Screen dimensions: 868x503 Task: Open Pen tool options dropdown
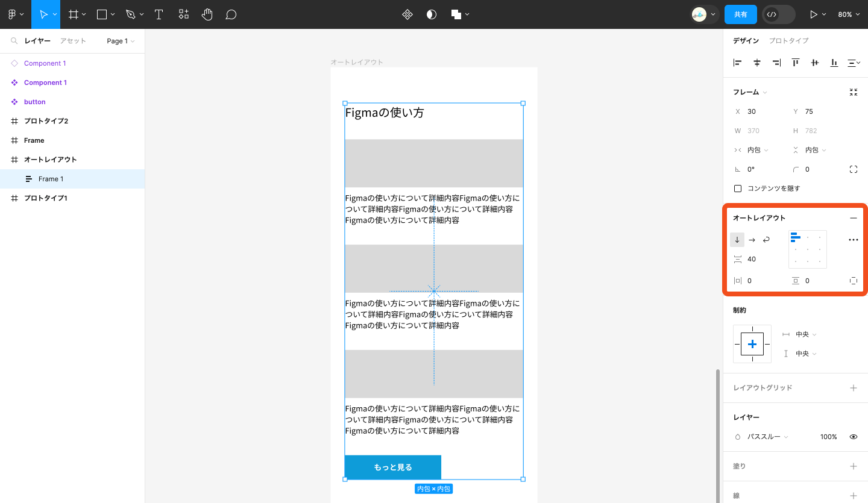click(x=142, y=14)
